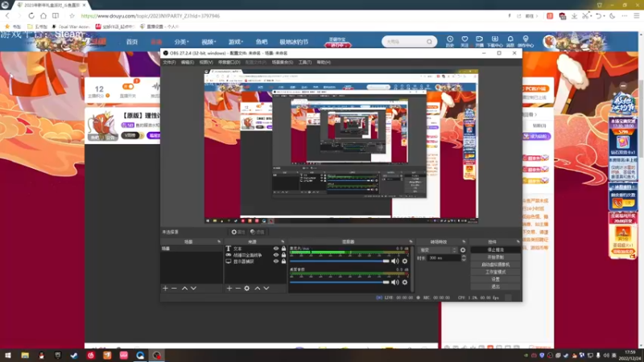Image resolution: width=644 pixels, height=362 pixels.
Task: Remove selected scene with the minus icon
Action: [x=174, y=289]
